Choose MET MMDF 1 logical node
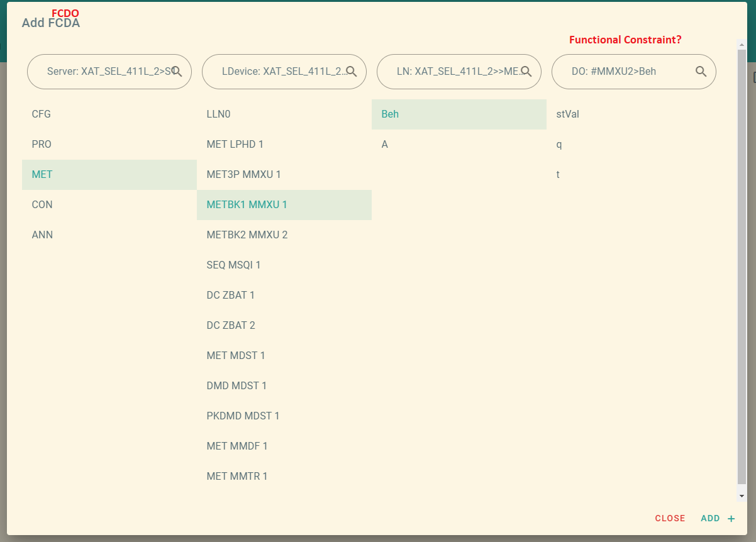The image size is (756, 542). (x=284, y=446)
